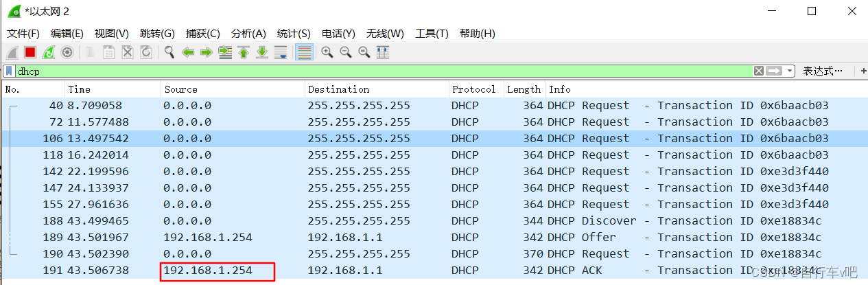Open the 统计(S) menu
This screenshot has height=285, width=868.
[294, 34]
